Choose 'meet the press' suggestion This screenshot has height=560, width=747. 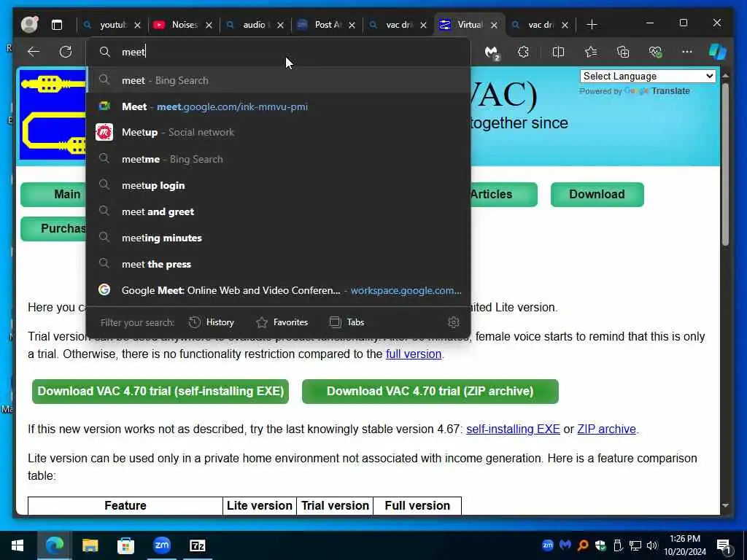click(x=278, y=264)
